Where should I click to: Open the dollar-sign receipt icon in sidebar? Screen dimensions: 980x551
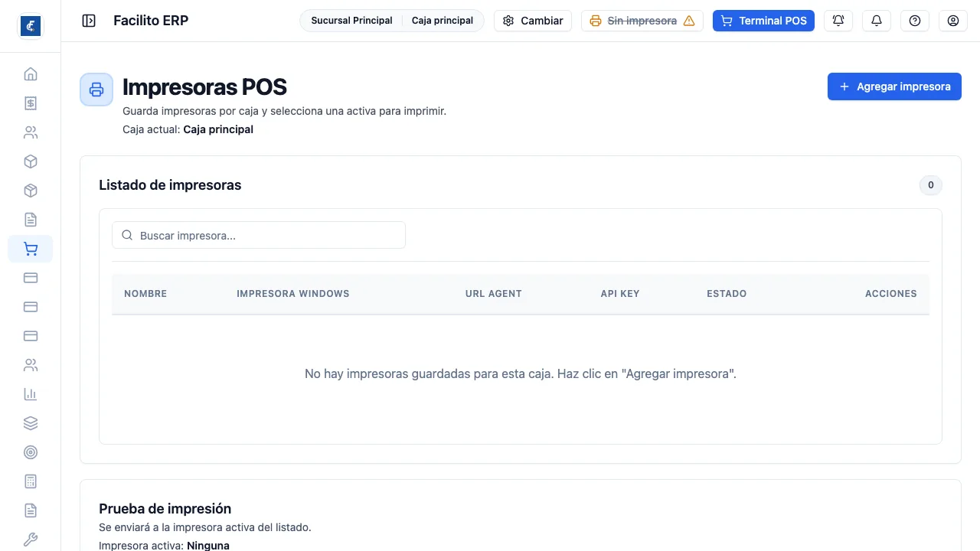point(31,103)
